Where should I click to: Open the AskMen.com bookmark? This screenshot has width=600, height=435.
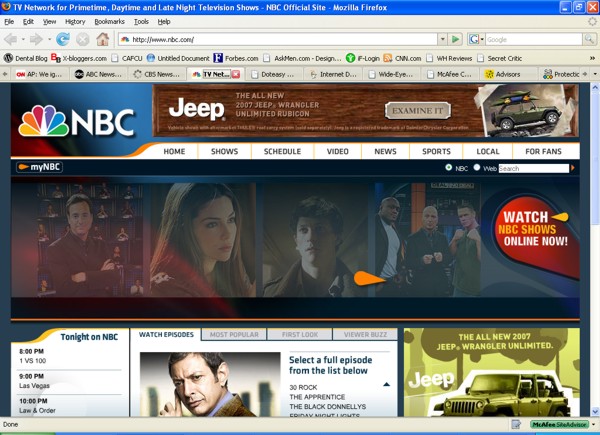point(302,58)
